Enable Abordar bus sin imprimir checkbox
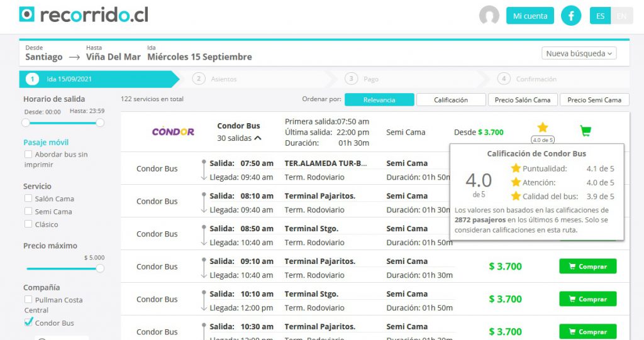Image resolution: width=644 pixels, height=340 pixels. click(x=28, y=154)
